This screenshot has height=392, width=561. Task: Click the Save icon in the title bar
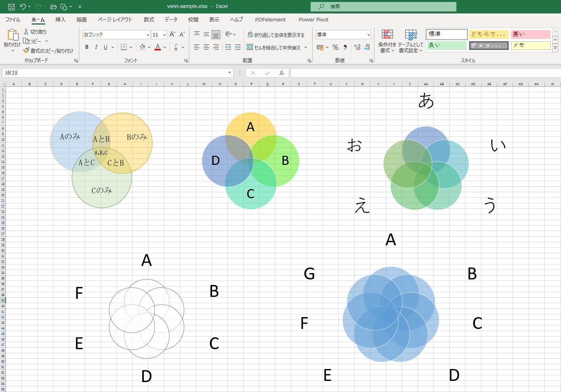[11, 7]
